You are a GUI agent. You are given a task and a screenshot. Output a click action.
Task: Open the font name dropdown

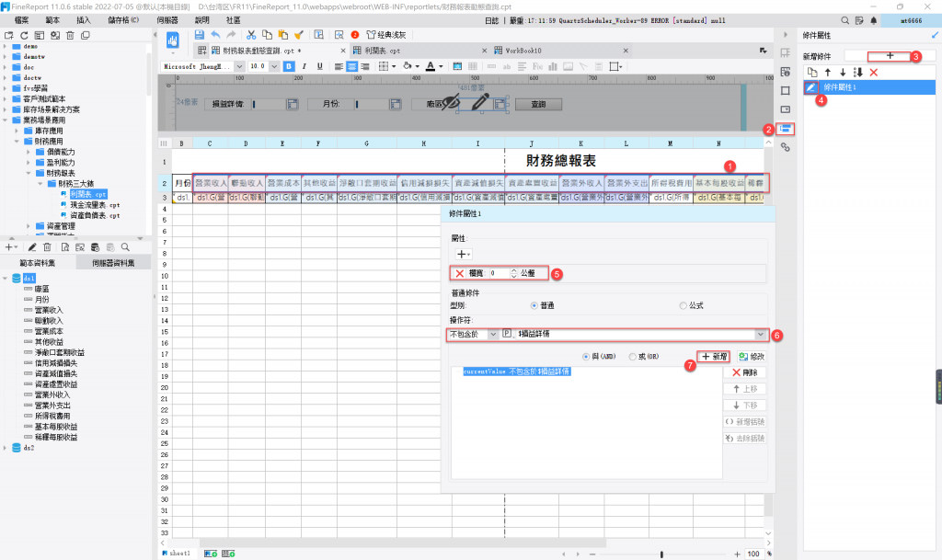click(239, 66)
